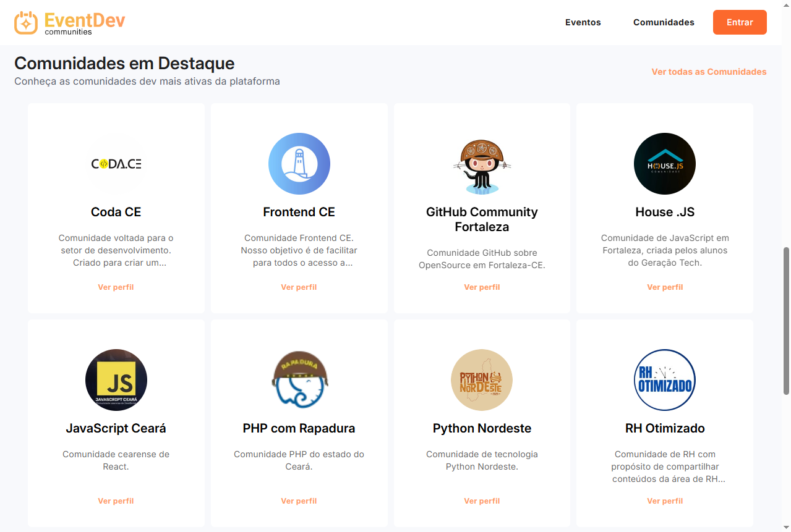
Task: Open the Comunidades menu item
Action: 664,22
